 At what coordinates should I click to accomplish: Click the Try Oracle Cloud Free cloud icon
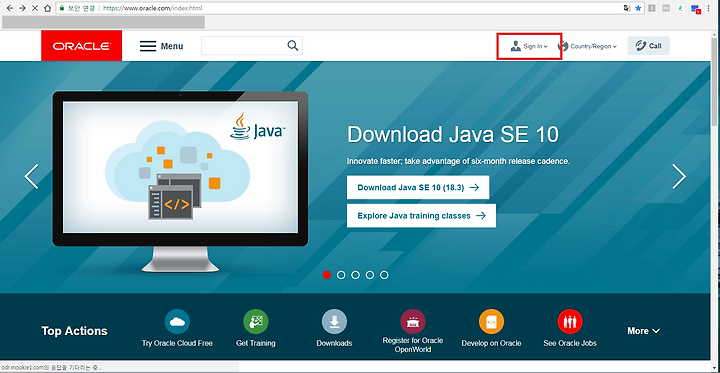[x=177, y=322]
